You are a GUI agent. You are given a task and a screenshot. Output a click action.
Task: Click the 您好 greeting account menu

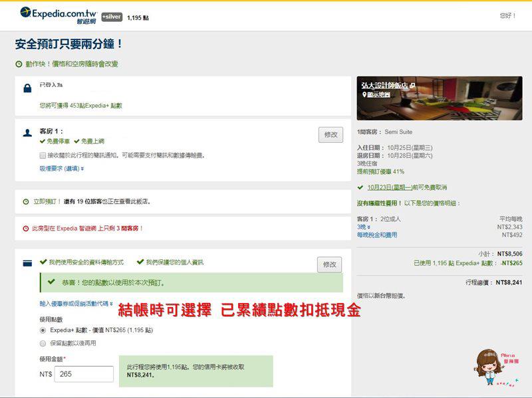[507, 15]
